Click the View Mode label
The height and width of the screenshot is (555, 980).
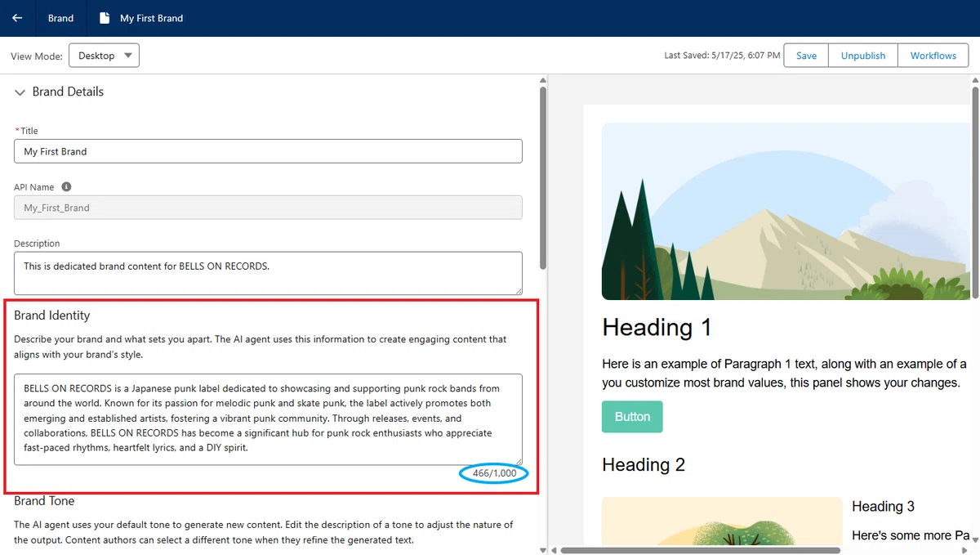point(36,56)
